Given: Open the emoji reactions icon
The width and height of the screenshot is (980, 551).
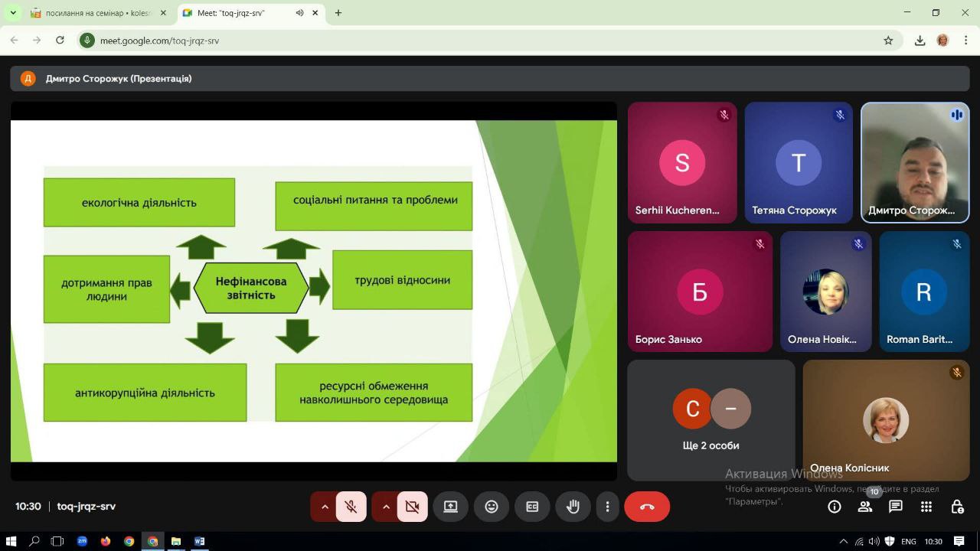Looking at the screenshot, I should pos(492,507).
